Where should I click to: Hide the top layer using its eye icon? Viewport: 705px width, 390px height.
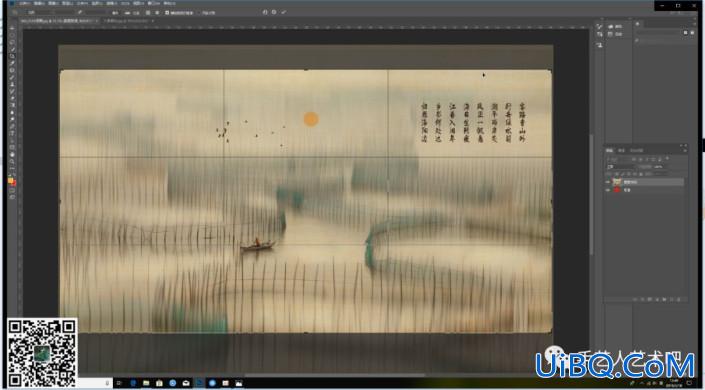coord(607,182)
